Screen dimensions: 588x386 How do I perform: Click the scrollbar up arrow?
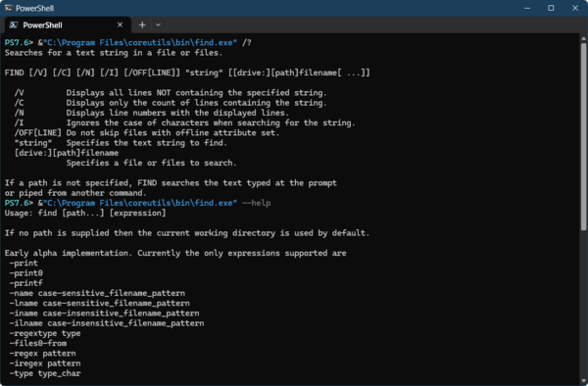(583, 38)
